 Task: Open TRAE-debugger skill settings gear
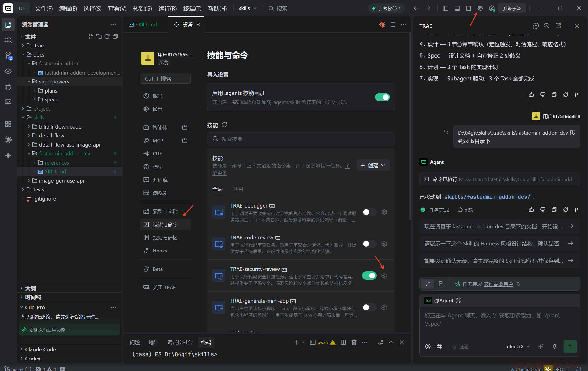(384, 212)
